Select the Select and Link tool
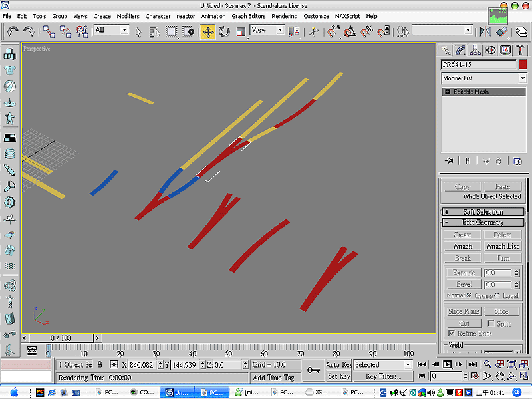The height and width of the screenshot is (399, 532). (x=49, y=31)
